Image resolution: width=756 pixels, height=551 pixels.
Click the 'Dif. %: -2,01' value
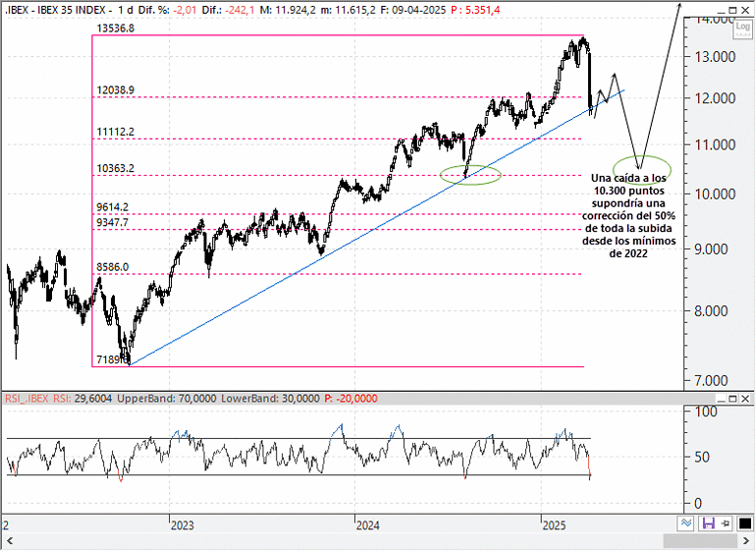tap(167, 10)
